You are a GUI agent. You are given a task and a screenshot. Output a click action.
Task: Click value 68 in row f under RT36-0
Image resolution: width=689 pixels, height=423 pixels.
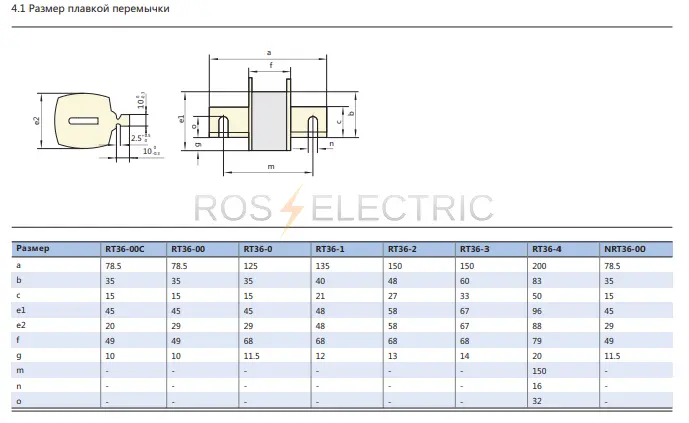click(x=248, y=340)
